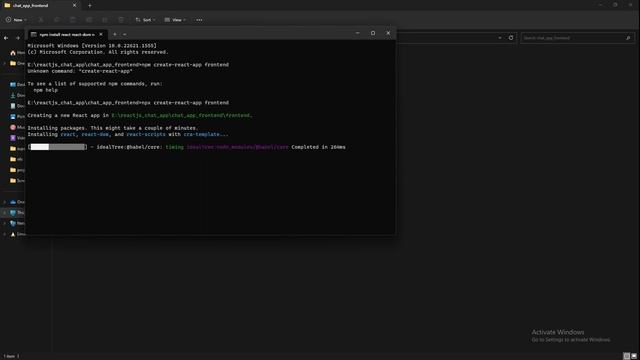Open Pictures in the sidebar
Screen dimensions: 640x360
(17, 116)
